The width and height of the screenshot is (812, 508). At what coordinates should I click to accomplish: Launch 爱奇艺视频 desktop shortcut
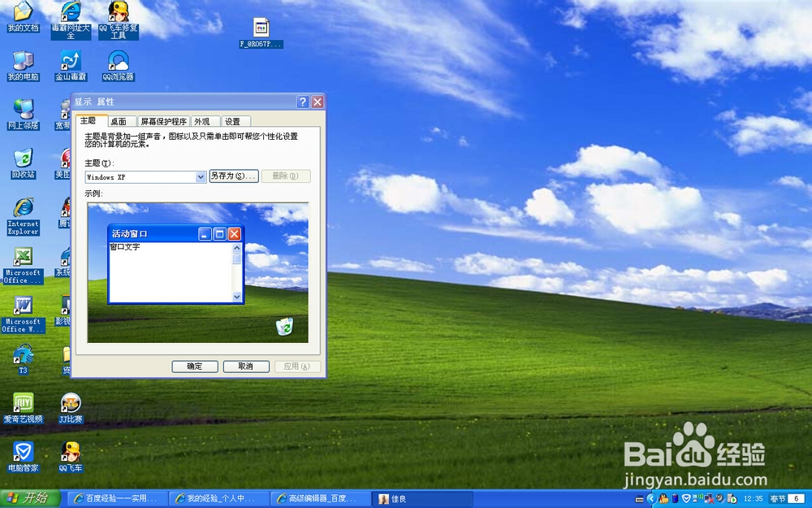coord(23,408)
